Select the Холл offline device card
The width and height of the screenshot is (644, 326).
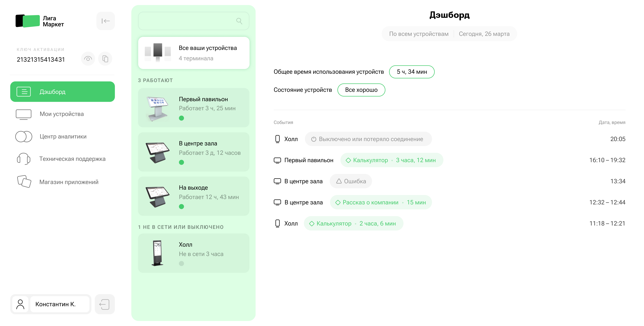click(x=194, y=253)
